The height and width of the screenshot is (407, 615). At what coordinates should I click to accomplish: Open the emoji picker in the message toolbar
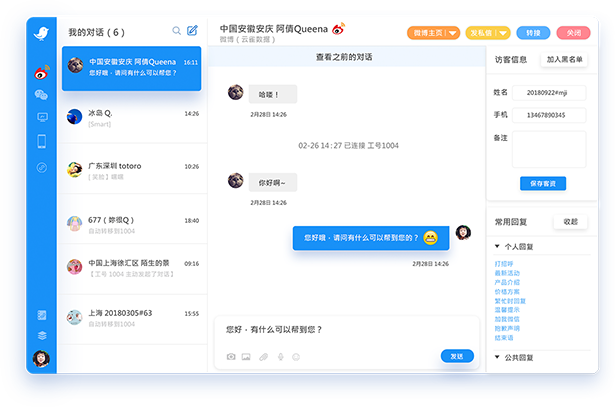[x=296, y=356]
